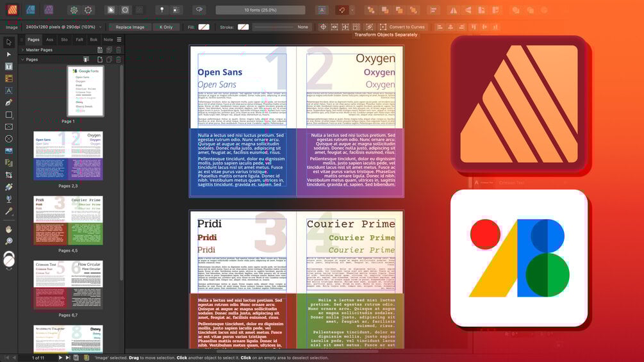Click Convert to Curves button
Image resolution: width=644 pixels, height=362 pixels.
point(402,27)
